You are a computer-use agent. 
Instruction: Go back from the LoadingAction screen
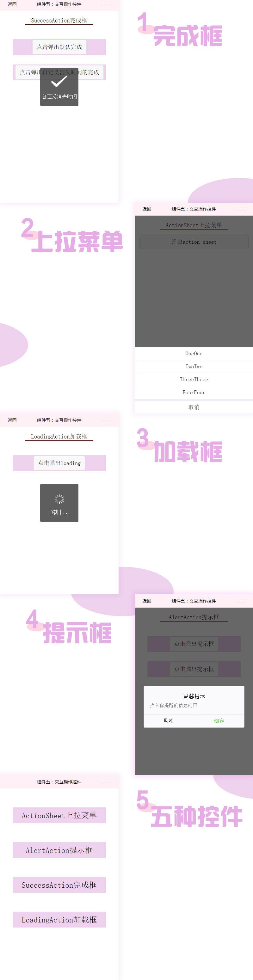pyautogui.click(x=12, y=420)
